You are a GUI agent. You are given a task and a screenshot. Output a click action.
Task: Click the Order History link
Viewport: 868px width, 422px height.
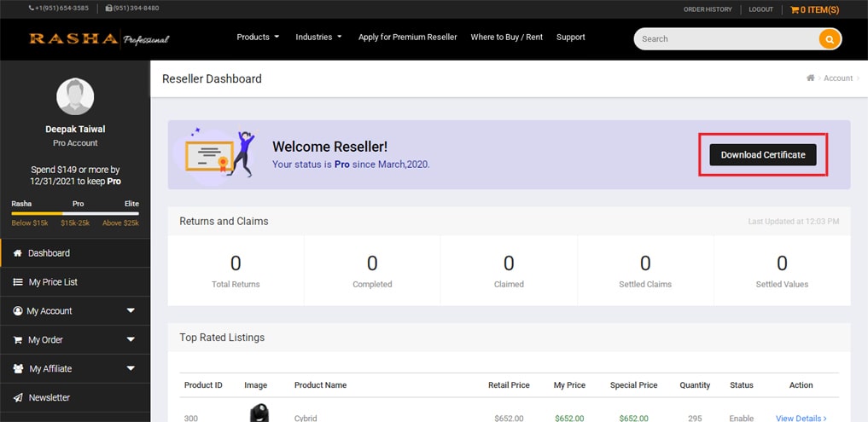click(x=708, y=9)
